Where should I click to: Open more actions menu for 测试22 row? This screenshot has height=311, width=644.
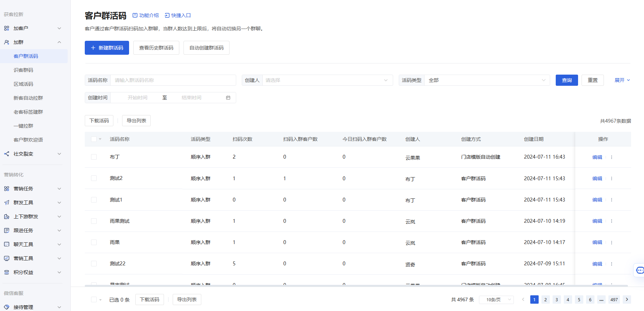point(612,264)
